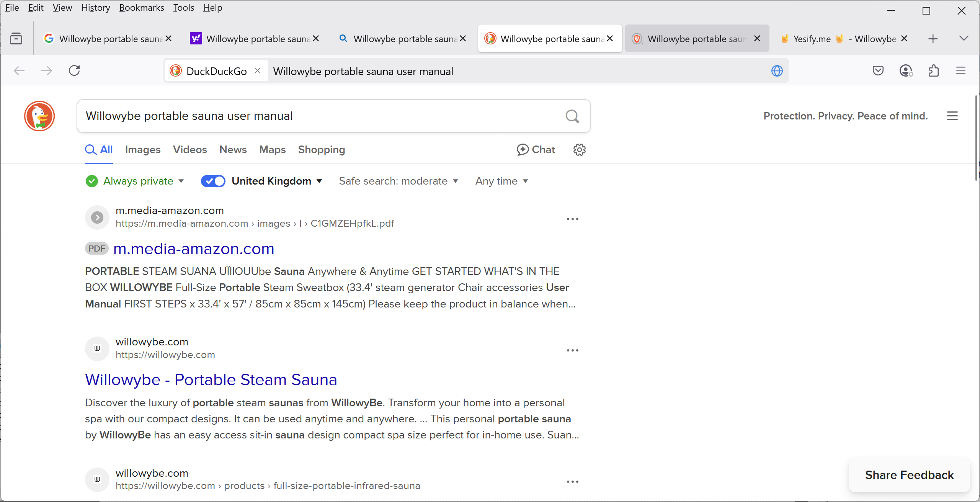Click the search magnifier icon in search box

tap(572, 116)
